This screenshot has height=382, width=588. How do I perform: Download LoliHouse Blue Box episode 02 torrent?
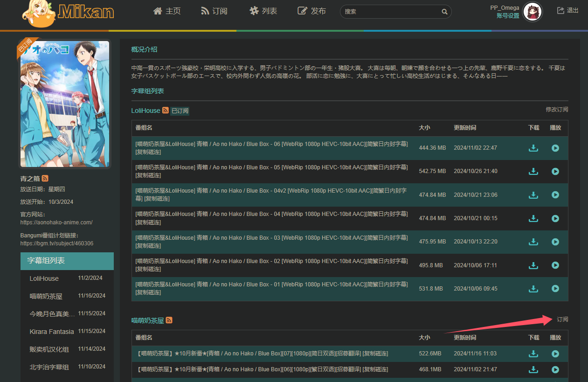533,265
